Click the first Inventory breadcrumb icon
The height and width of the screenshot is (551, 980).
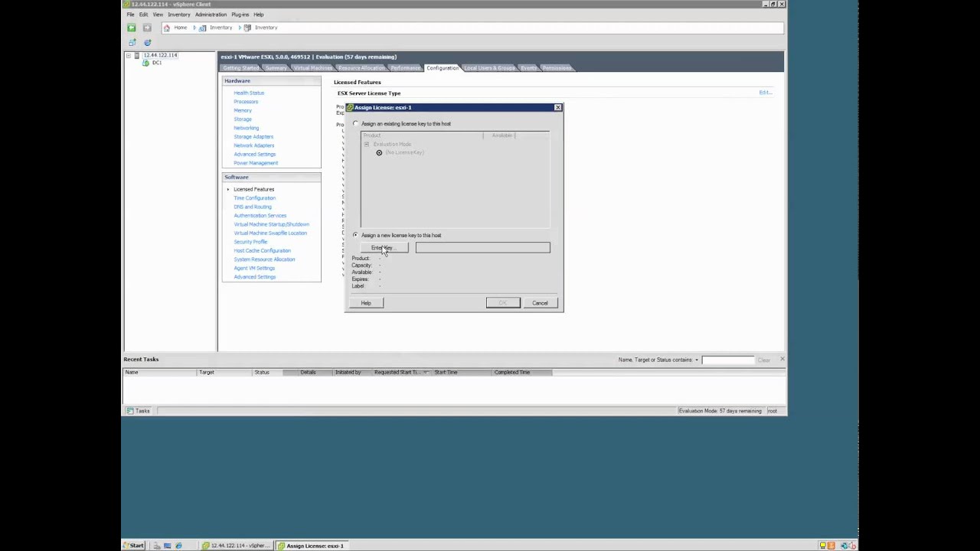tap(202, 28)
